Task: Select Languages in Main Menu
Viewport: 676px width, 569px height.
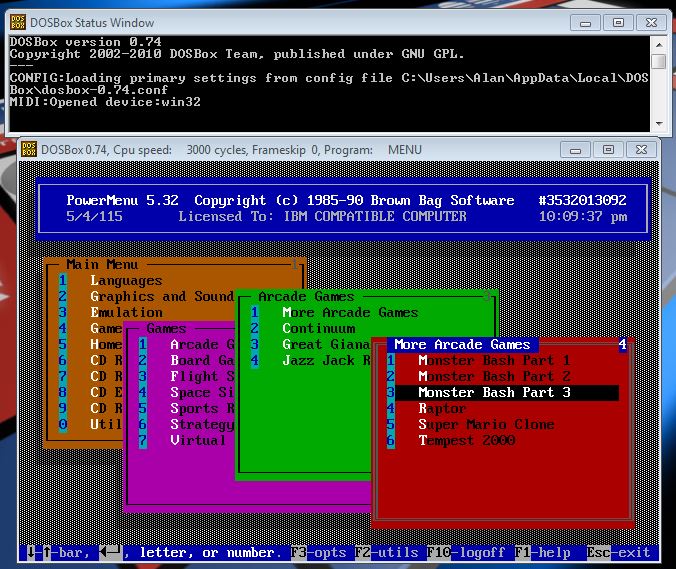Action: pos(126,281)
